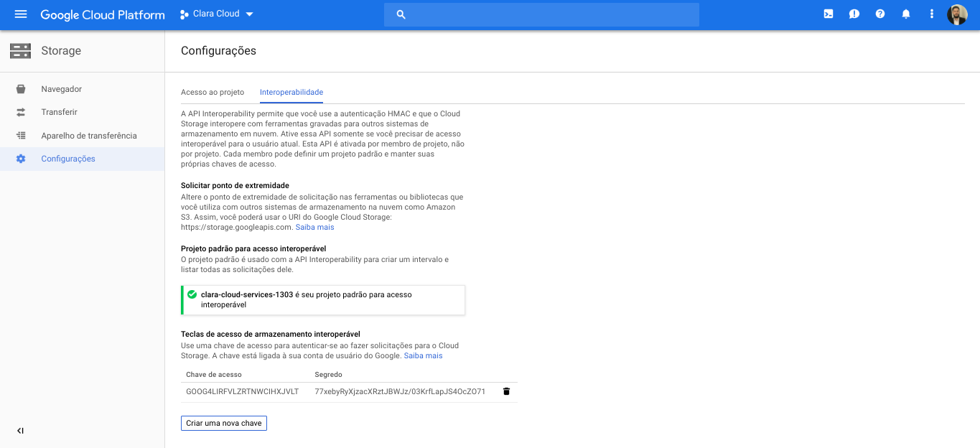Click the Chave de acesso column header
Screen dimensions: 980x448
click(x=214, y=375)
